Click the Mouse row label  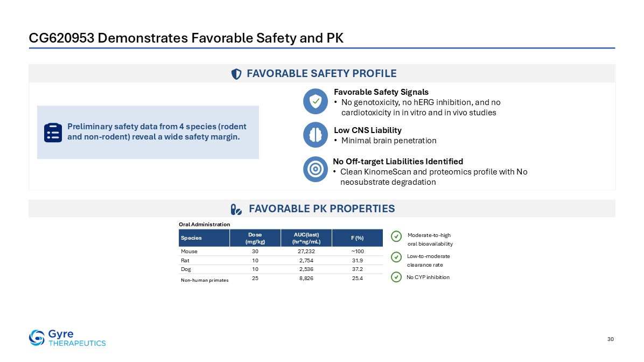pos(189,252)
